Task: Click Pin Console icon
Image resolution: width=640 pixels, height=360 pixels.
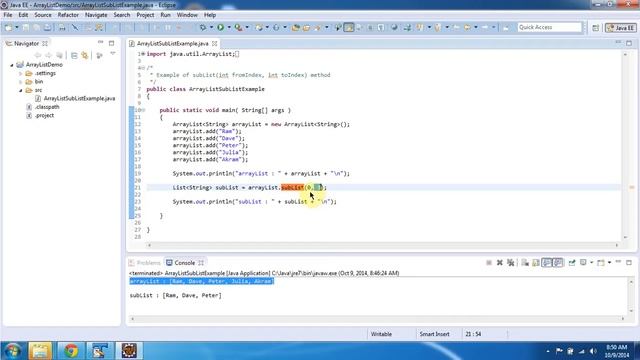Action: point(572,262)
